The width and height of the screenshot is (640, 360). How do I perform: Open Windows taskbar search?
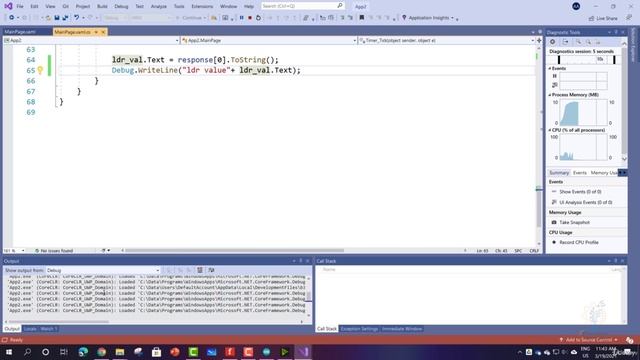pos(27,352)
